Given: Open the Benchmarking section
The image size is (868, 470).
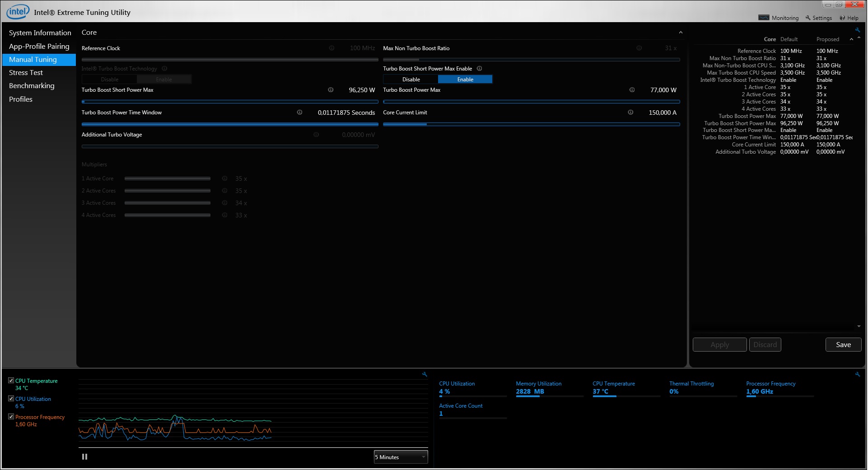Looking at the screenshot, I should coord(39,86).
